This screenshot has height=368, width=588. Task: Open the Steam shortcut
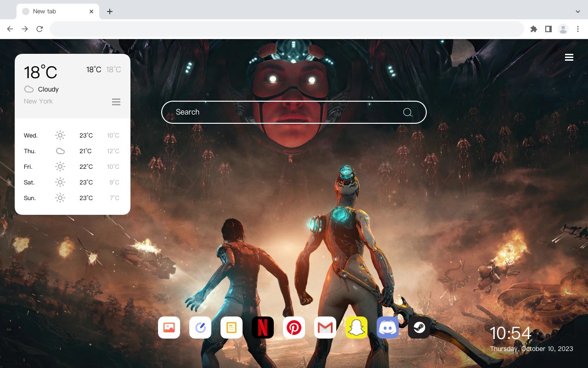pos(419,328)
